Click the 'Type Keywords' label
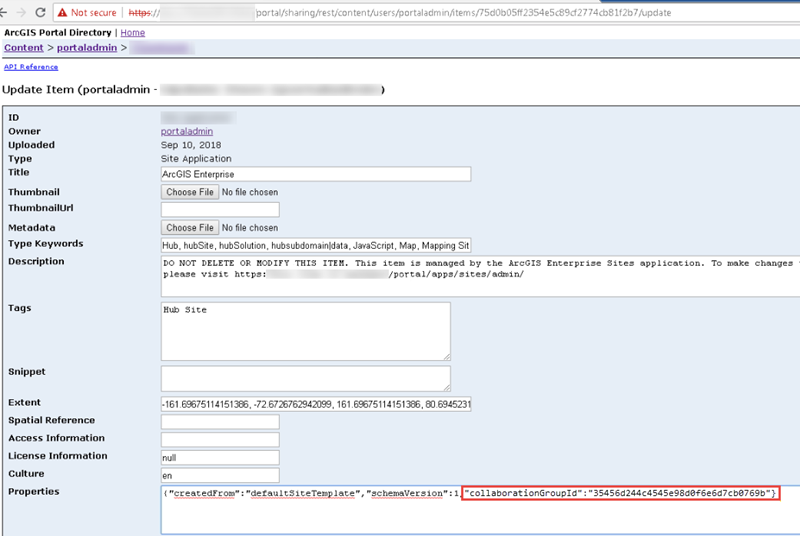Screen dimensions: 800x536 tap(45, 244)
